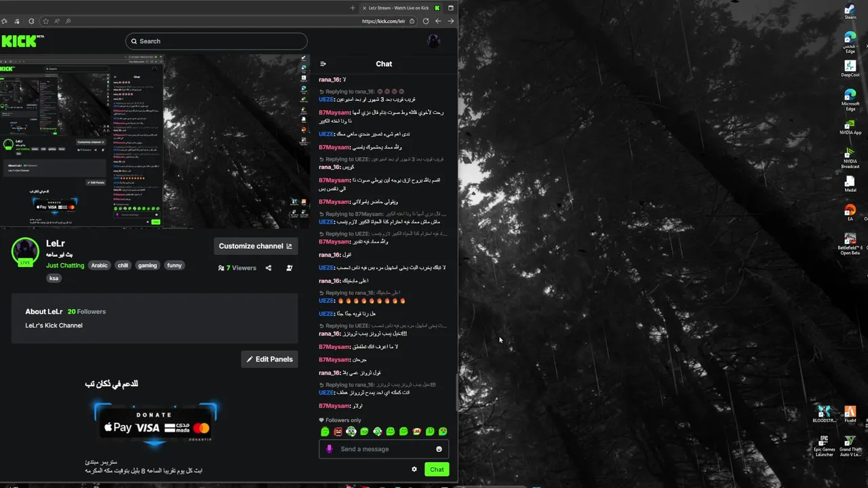Click the Chat panel heading

click(384, 64)
